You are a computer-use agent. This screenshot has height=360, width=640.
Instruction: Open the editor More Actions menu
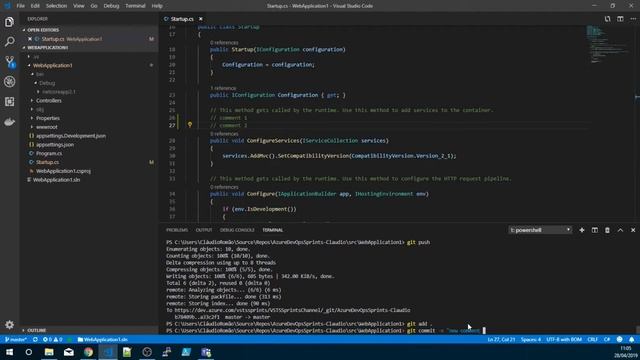pyautogui.click(x=633, y=19)
